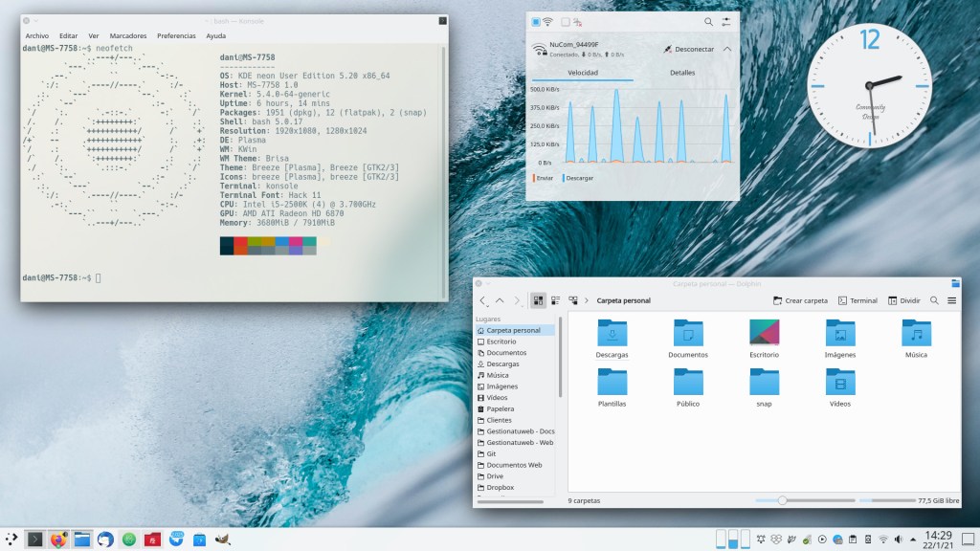This screenshot has width=980, height=551.
Task: Switch Dolphin to tree view mode
Action: (573, 300)
